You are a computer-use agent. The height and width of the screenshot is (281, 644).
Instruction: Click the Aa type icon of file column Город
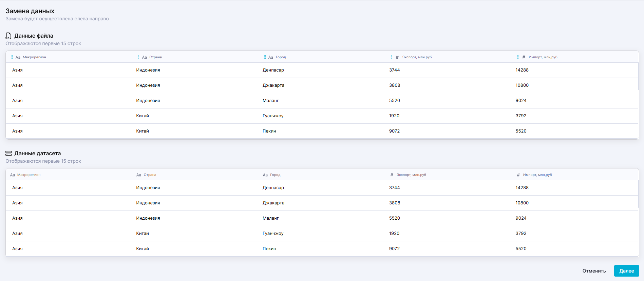[271, 57]
